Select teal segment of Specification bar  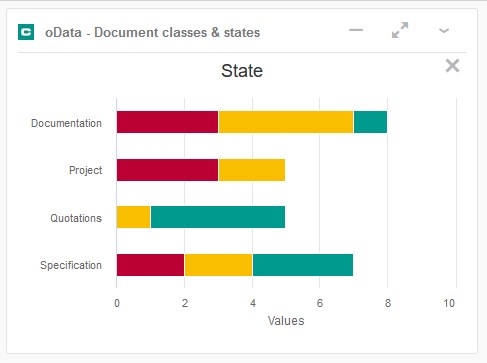(303, 265)
